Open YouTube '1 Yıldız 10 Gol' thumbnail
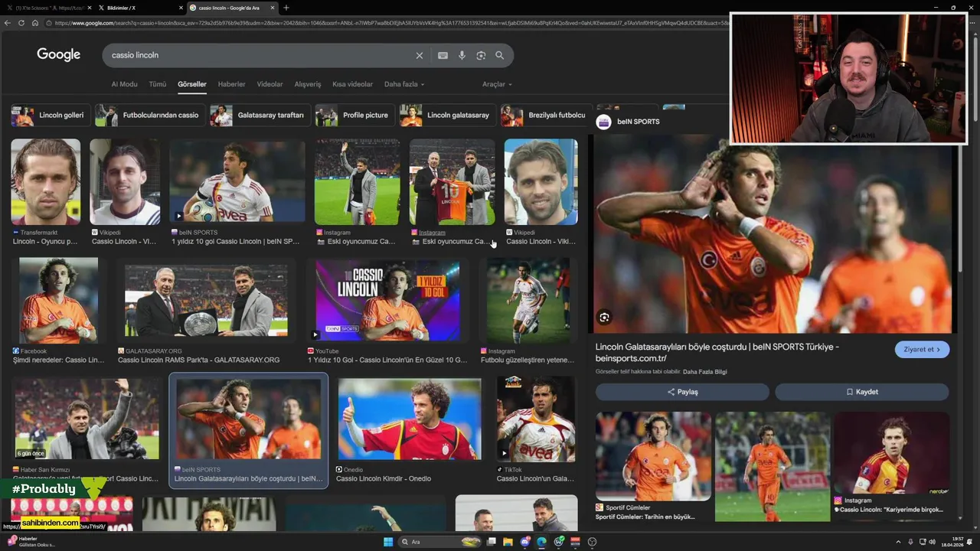 pos(387,300)
